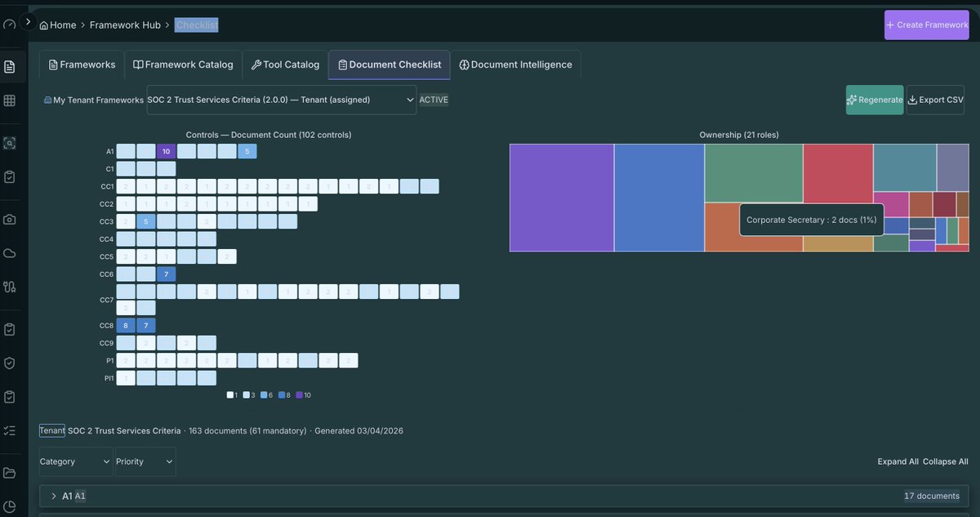The width and height of the screenshot is (980, 517).
Task: Click Expand All
Action: pos(898,461)
